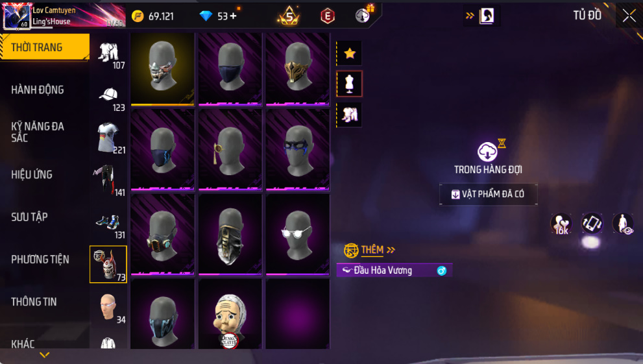Open the bald head face-paint category

coord(108,307)
